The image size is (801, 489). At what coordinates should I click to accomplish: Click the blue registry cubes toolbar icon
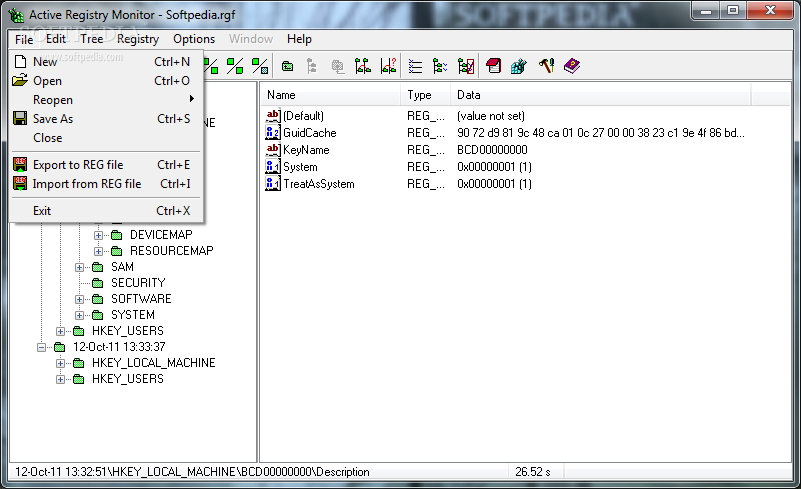coord(519,66)
